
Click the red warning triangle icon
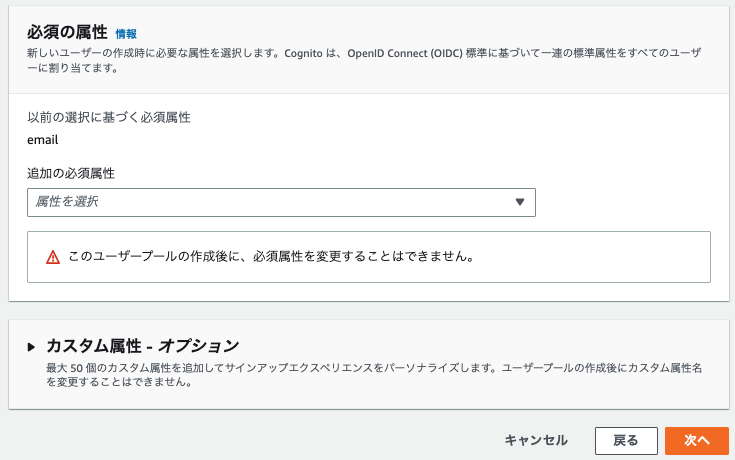click(53, 257)
